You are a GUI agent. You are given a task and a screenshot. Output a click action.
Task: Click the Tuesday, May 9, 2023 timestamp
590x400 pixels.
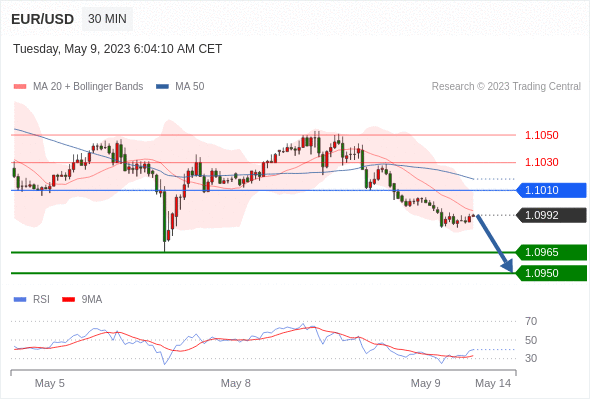click(117, 49)
